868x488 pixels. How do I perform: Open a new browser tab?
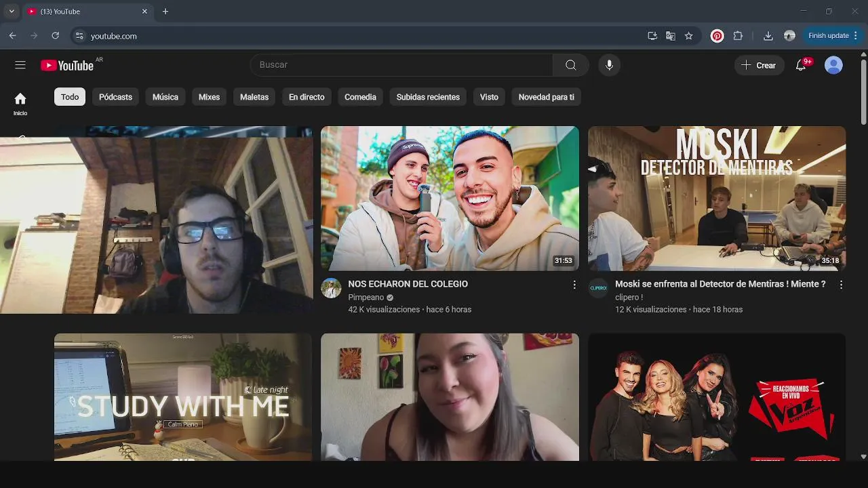tap(165, 12)
